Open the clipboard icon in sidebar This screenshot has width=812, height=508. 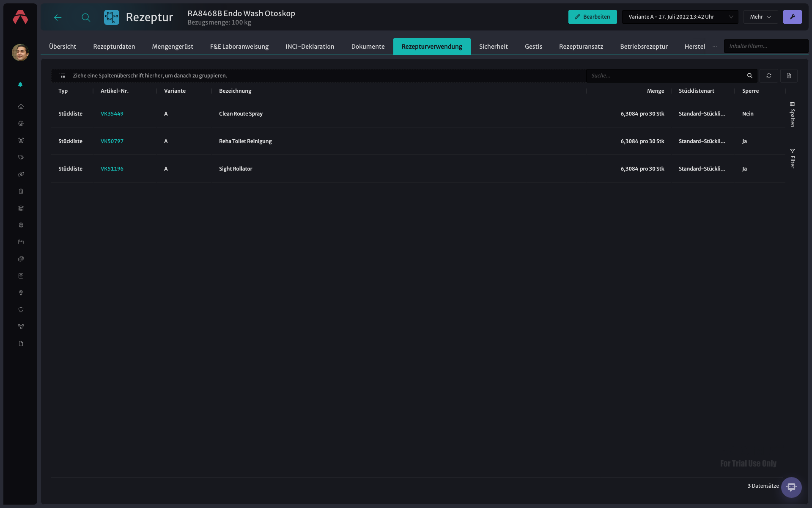pyautogui.click(x=21, y=191)
